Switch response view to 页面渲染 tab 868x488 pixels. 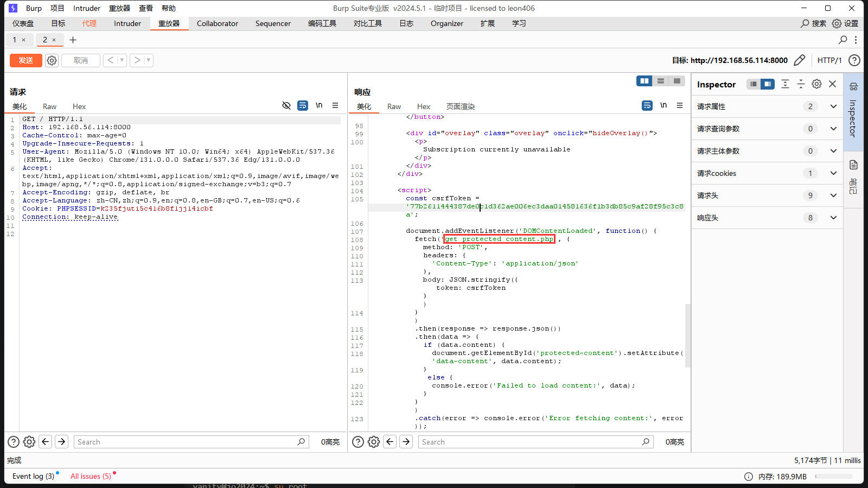tap(460, 106)
